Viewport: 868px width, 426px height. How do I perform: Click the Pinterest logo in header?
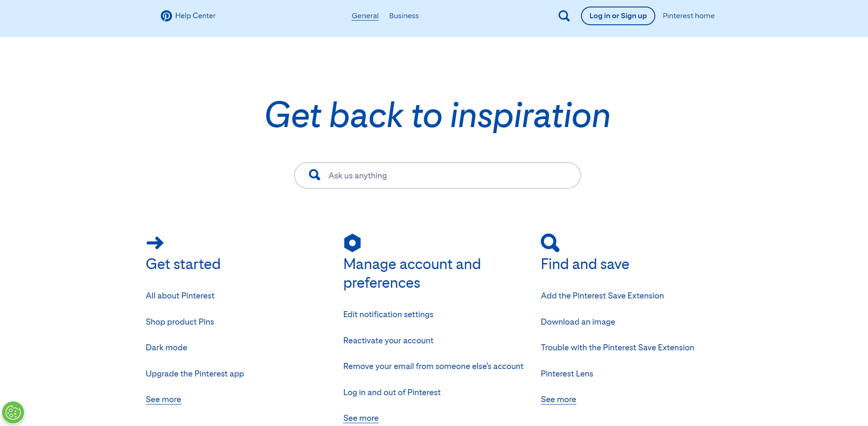tap(166, 16)
